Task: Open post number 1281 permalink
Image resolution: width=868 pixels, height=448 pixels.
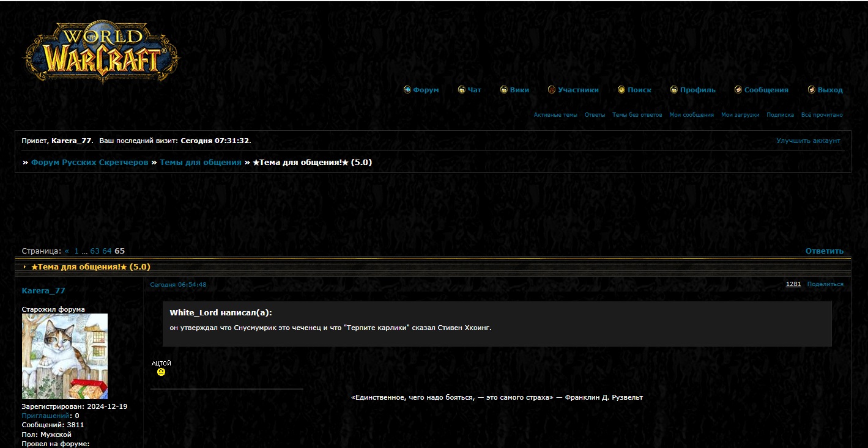Action: pos(793,284)
